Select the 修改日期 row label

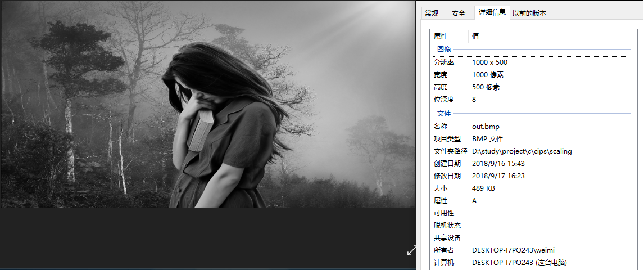coord(447,176)
